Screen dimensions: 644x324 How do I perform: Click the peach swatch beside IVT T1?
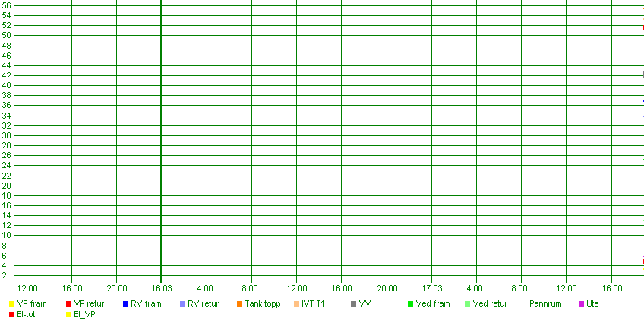296,304
